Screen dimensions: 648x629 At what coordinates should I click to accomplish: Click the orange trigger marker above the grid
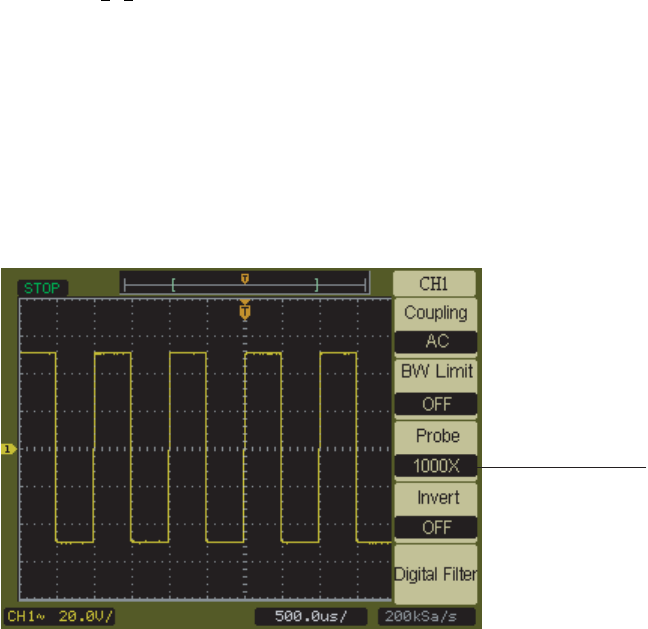245,312
